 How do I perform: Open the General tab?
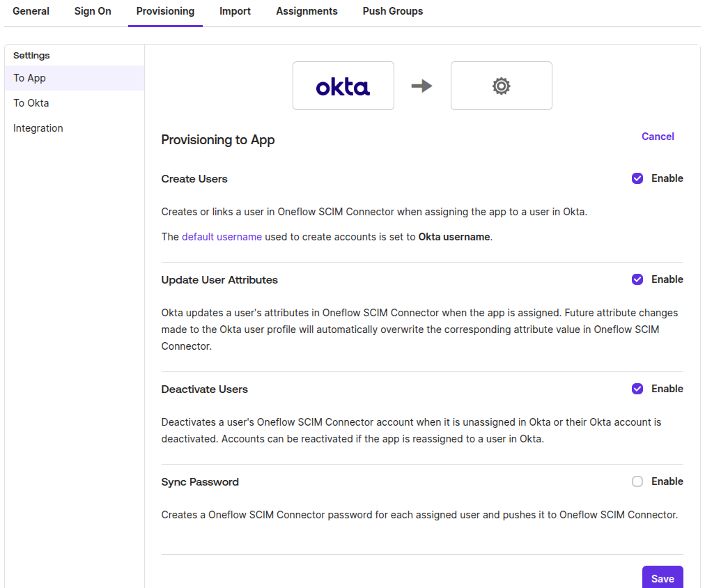(31, 11)
